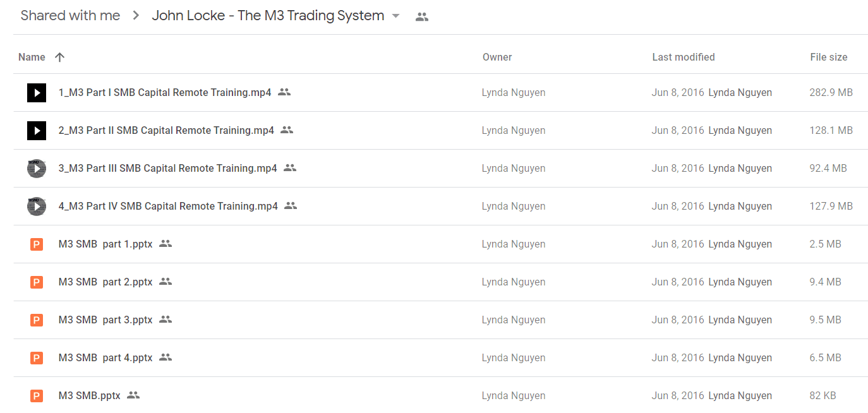Click shared icon beside 2_M3 Part II video
868x413 pixels.
pos(287,130)
